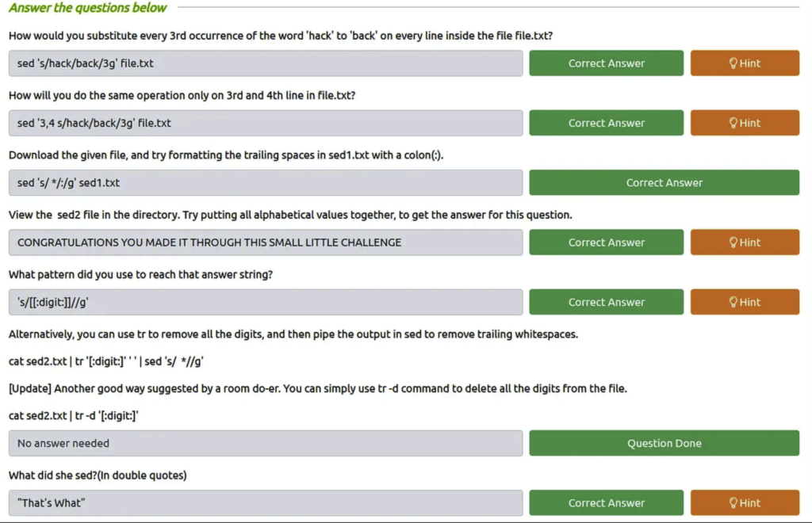Image resolution: width=812 pixels, height=523 pixels.
Task: Open the Hint for 'What did she sed?'
Action: click(745, 503)
